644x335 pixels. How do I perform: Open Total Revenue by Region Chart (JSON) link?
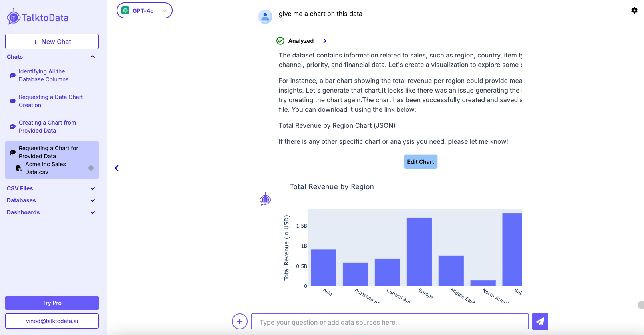[337, 125]
